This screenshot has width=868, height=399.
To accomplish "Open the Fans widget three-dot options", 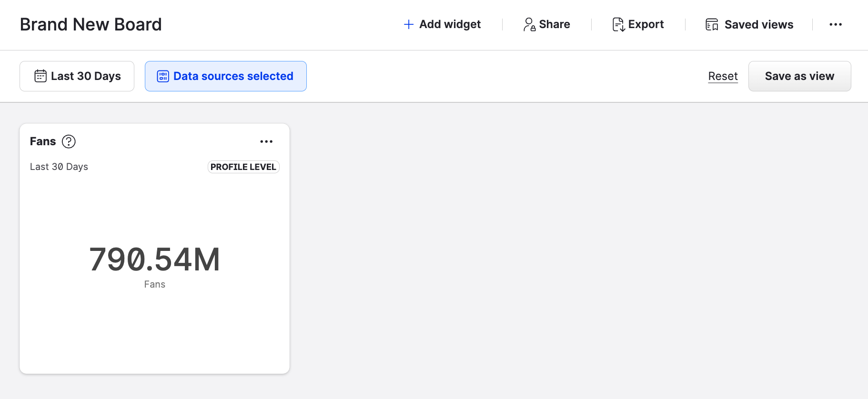I will (x=266, y=141).
